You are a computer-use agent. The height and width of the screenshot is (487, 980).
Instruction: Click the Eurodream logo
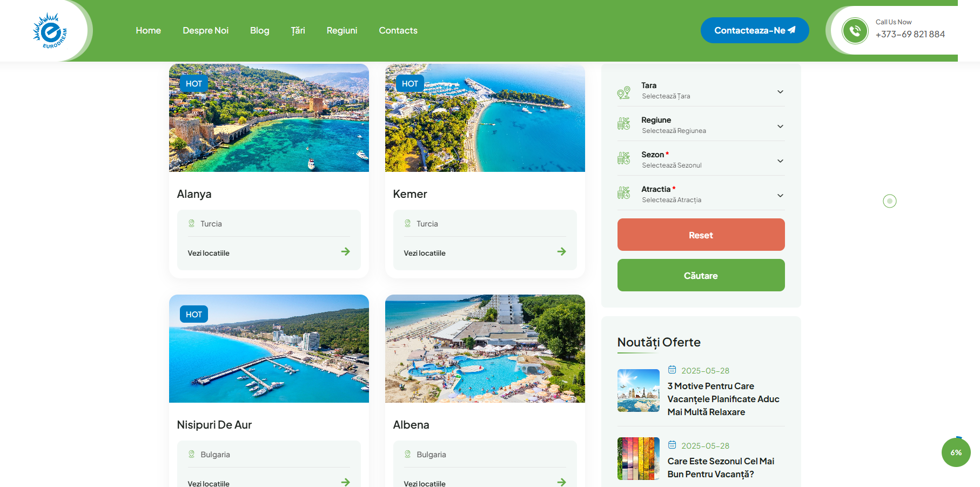click(x=50, y=31)
